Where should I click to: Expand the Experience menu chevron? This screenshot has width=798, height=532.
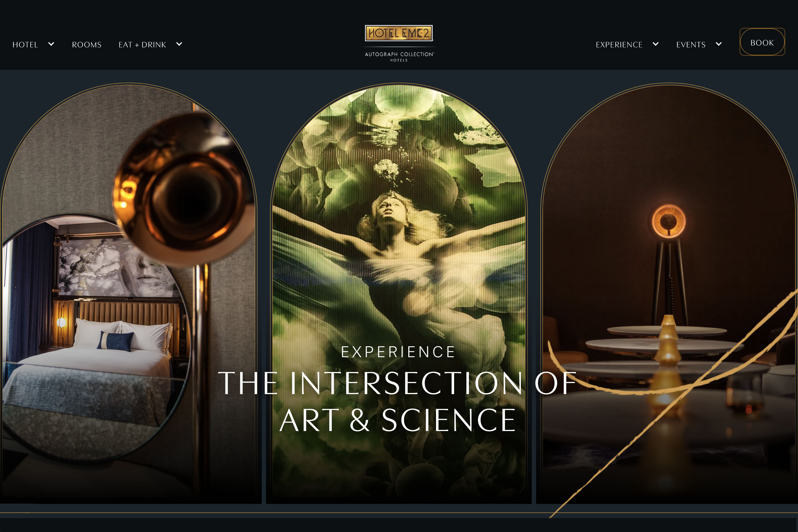coord(656,44)
